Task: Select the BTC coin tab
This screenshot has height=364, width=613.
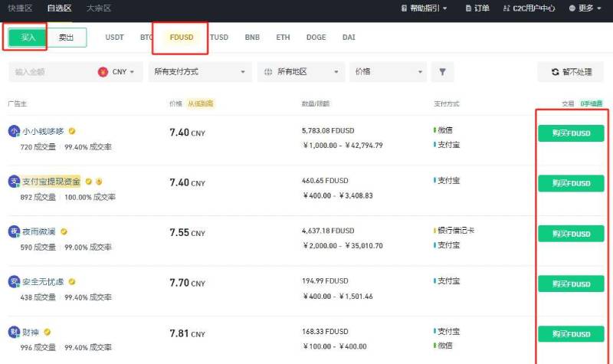Action: [x=146, y=37]
